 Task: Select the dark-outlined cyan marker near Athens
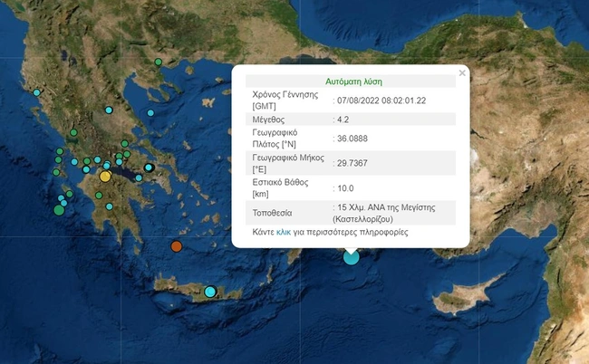coord(149,168)
